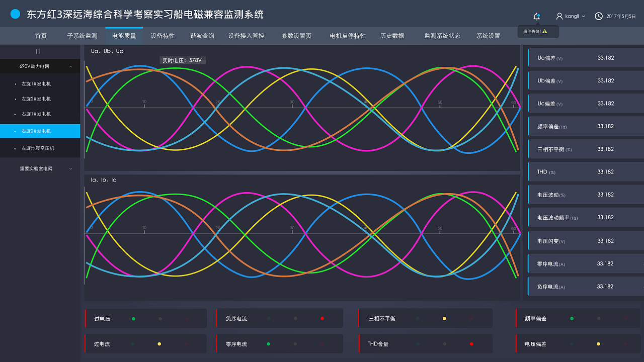644x362 pixels.
Task: Toggle the green light for 零序电流
Action: 268,343
